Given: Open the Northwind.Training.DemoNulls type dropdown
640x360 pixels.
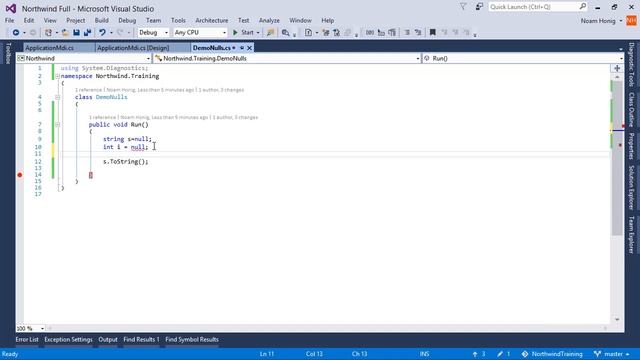Looking at the screenshot, I should pyautogui.click(x=287, y=58).
